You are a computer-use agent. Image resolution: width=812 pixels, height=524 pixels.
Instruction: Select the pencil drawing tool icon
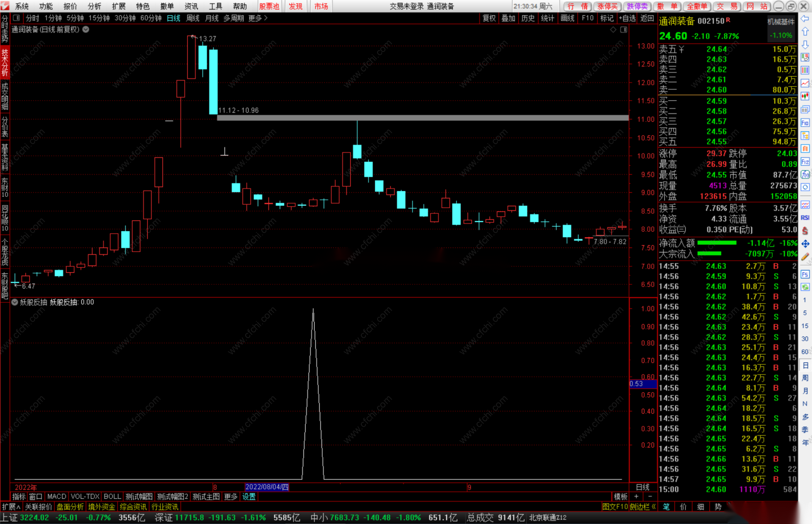(805, 257)
